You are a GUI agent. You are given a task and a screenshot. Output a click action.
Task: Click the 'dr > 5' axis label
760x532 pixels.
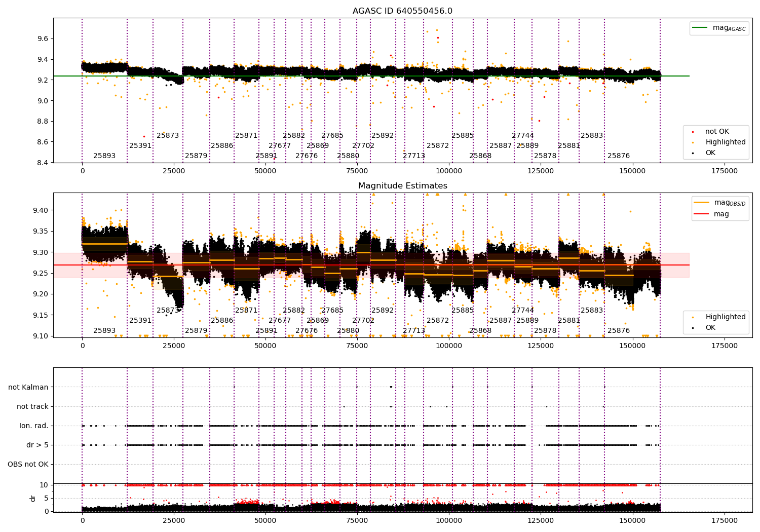click(x=37, y=445)
